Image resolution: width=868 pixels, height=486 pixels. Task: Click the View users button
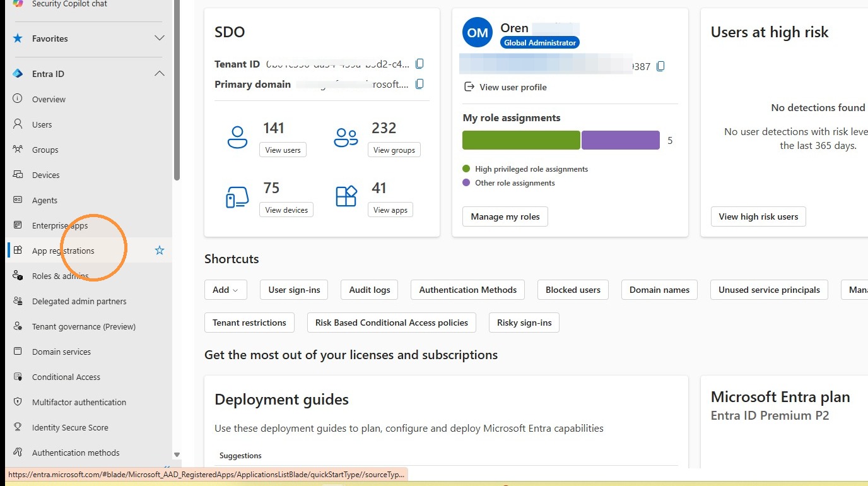coord(283,150)
